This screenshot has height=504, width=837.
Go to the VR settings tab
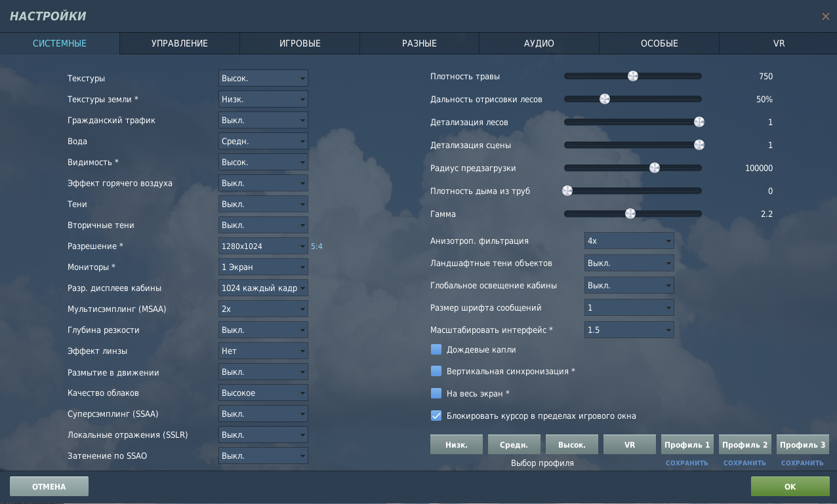tap(779, 43)
